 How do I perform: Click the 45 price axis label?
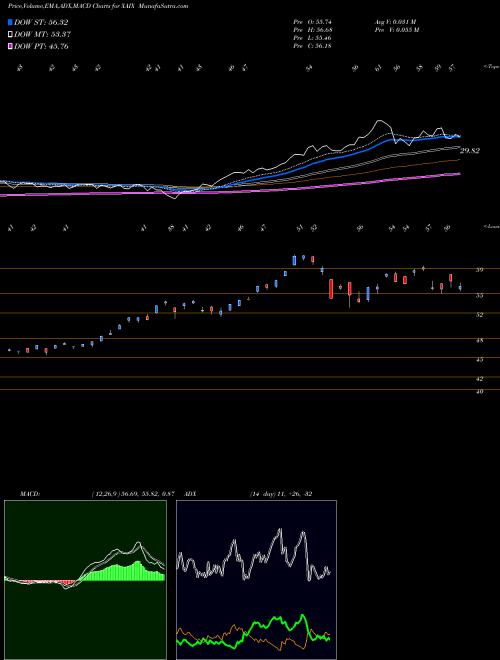pyautogui.click(x=479, y=359)
